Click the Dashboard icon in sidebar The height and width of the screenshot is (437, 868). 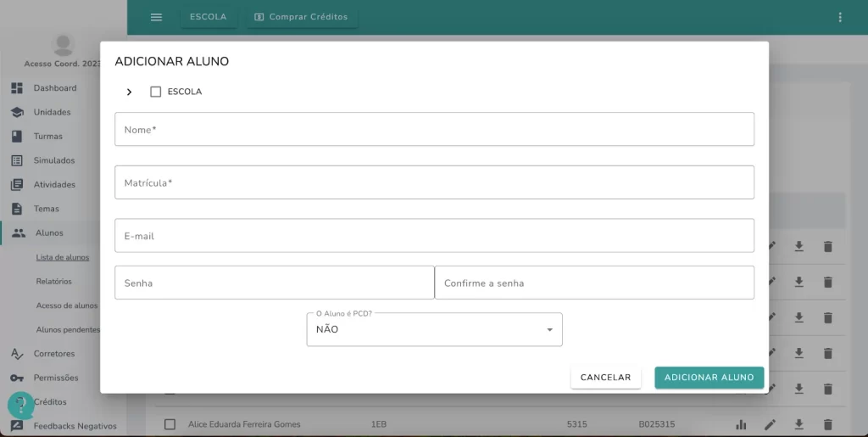[x=17, y=88]
